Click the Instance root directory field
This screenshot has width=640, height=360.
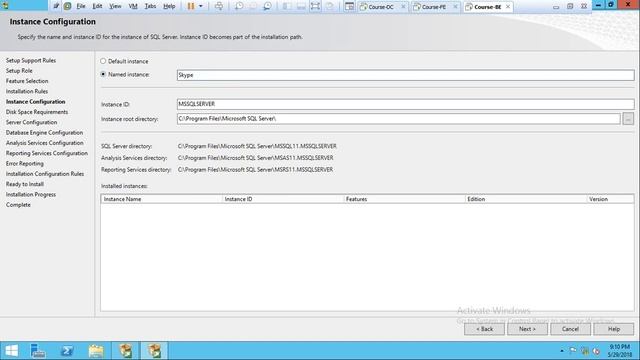click(398, 119)
